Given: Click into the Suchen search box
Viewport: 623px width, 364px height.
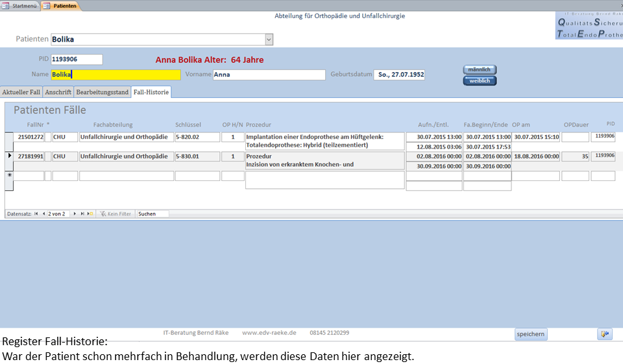Looking at the screenshot, I should click(x=152, y=213).
